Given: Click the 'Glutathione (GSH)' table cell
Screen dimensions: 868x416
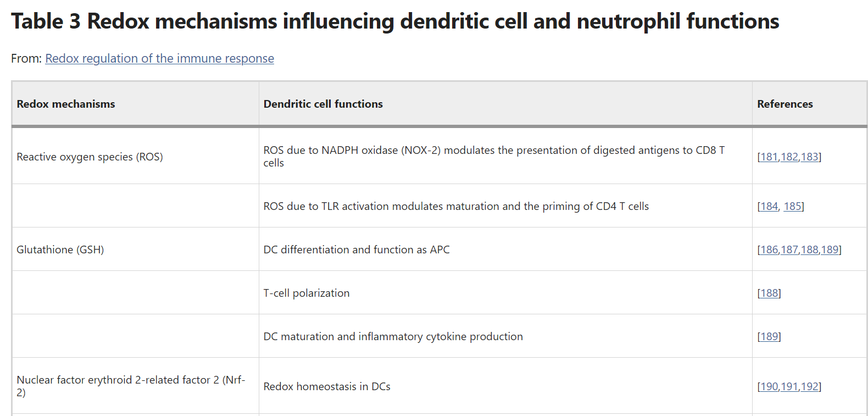Looking at the screenshot, I should 60,250.
